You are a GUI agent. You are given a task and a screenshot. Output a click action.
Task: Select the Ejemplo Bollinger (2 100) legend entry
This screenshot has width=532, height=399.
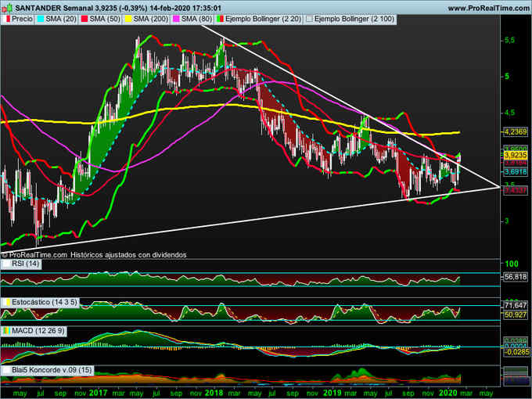click(350, 19)
